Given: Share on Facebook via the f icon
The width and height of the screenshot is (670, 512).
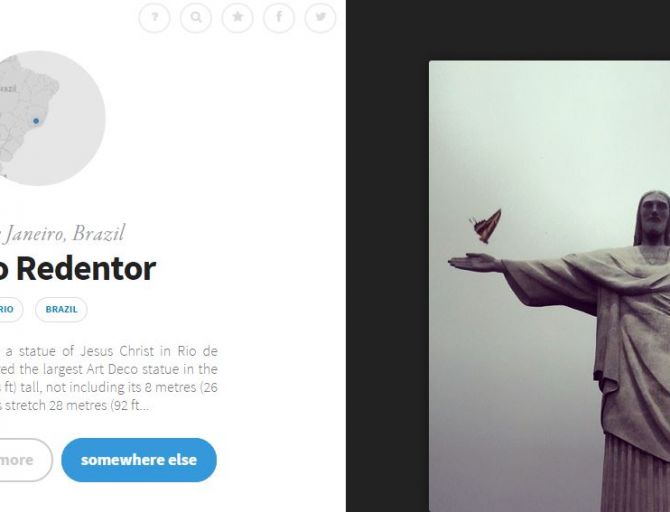Looking at the screenshot, I should pyautogui.click(x=279, y=18).
